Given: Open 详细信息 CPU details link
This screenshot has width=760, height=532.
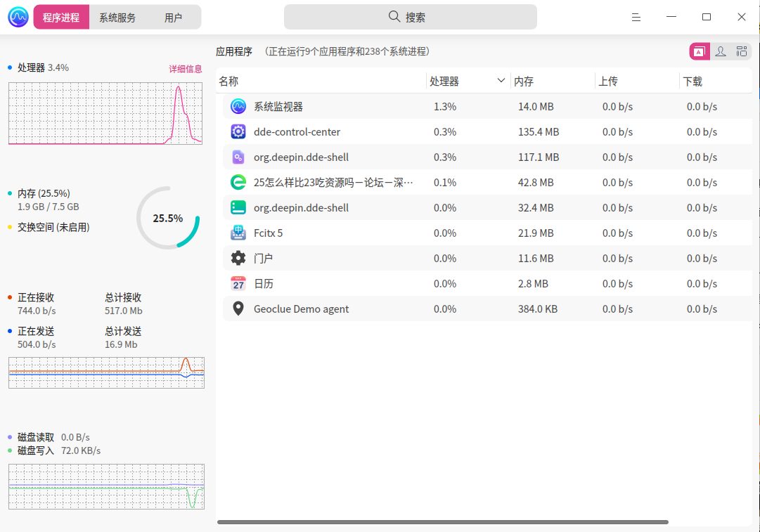Looking at the screenshot, I should 185,69.
